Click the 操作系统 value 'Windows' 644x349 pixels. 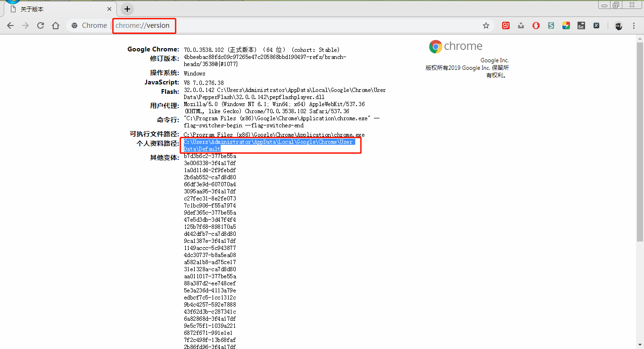tap(195, 74)
